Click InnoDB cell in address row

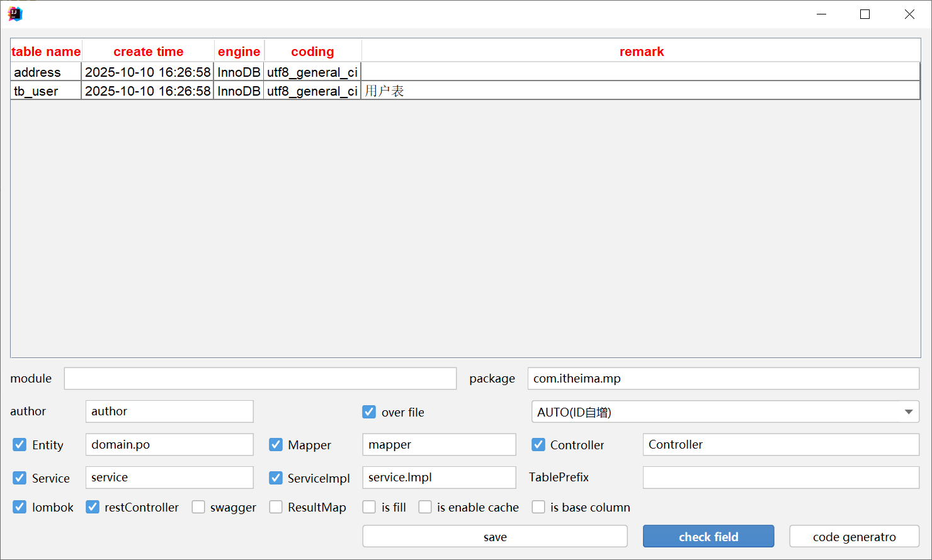[239, 72]
